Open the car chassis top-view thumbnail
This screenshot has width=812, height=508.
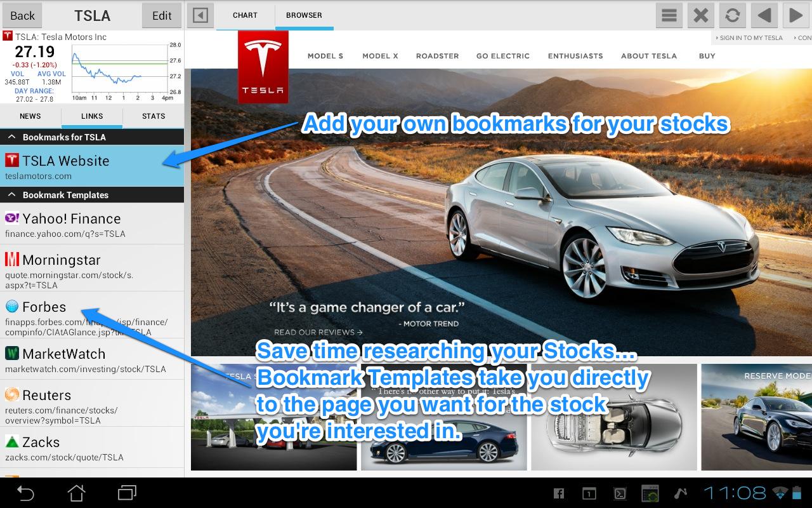pos(614,417)
